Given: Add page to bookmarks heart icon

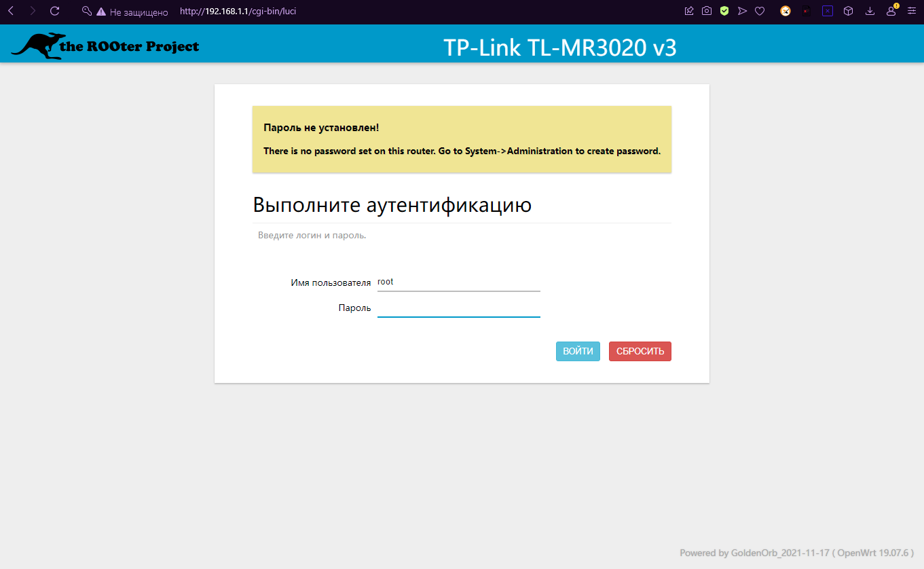Looking at the screenshot, I should coord(760,11).
